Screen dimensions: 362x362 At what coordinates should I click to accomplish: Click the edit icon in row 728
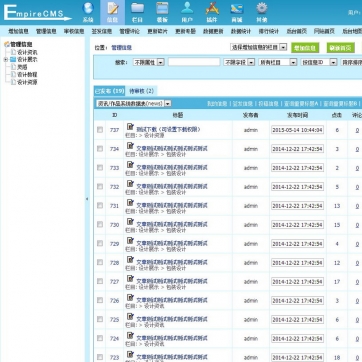pyautogui.click(x=130, y=260)
